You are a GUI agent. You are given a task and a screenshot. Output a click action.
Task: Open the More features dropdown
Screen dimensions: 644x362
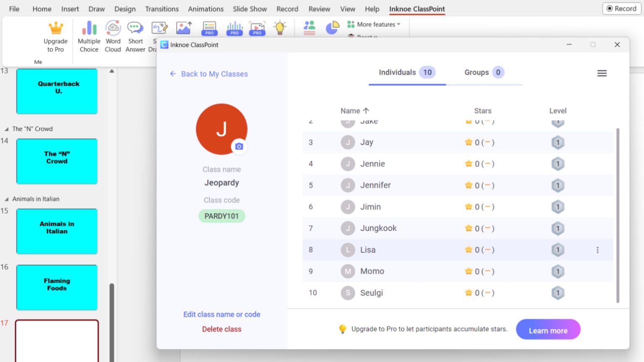coord(374,24)
